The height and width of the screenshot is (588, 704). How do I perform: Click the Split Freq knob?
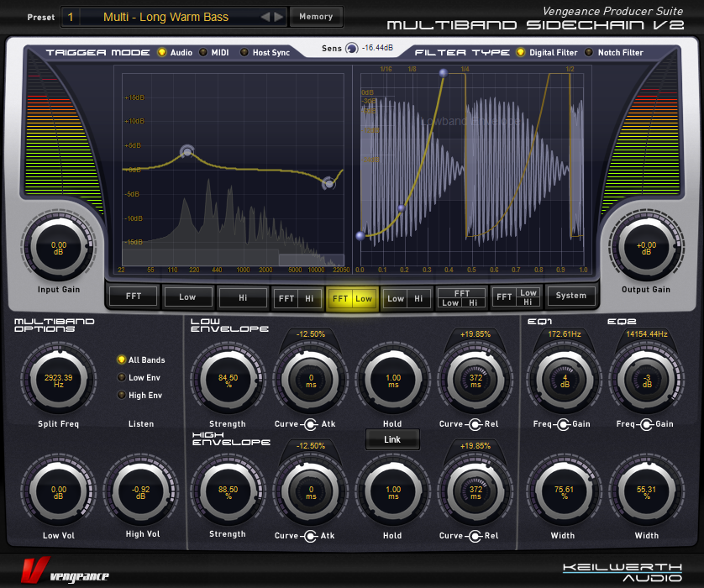(x=58, y=377)
